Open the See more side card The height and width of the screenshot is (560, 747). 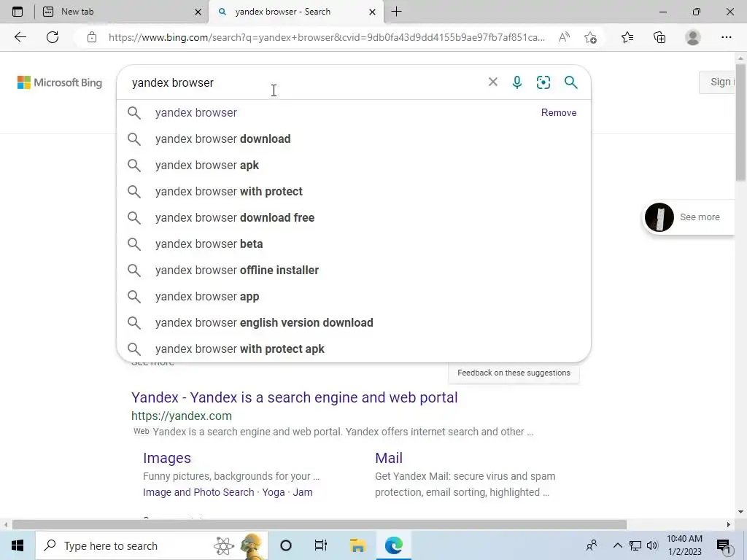pyautogui.click(x=689, y=217)
